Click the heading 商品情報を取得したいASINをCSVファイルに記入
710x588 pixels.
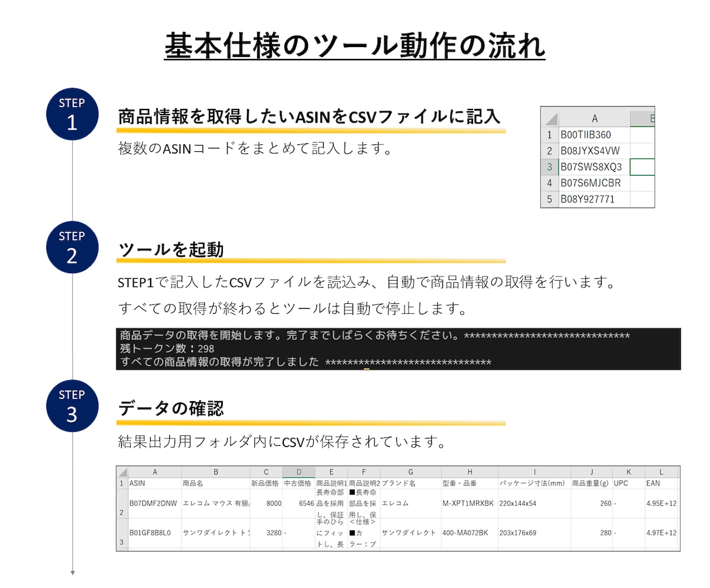coord(309,116)
